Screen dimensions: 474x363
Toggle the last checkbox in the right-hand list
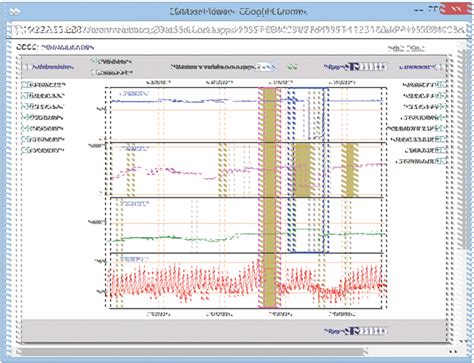coord(441,161)
